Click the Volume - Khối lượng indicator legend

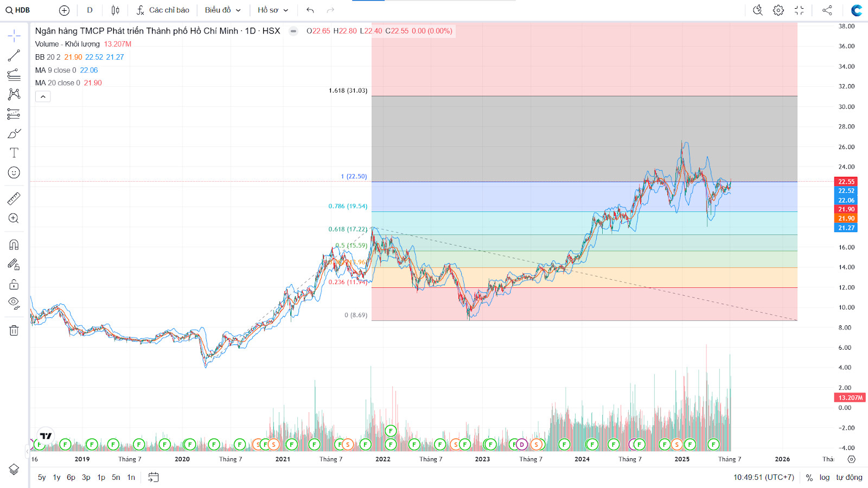[x=67, y=44]
